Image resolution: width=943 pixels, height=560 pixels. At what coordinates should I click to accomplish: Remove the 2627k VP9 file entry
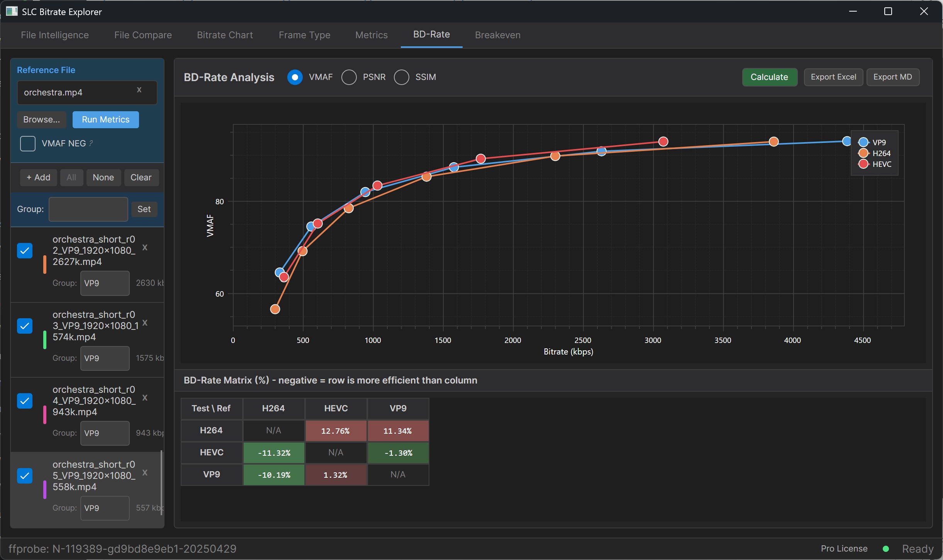145,248
